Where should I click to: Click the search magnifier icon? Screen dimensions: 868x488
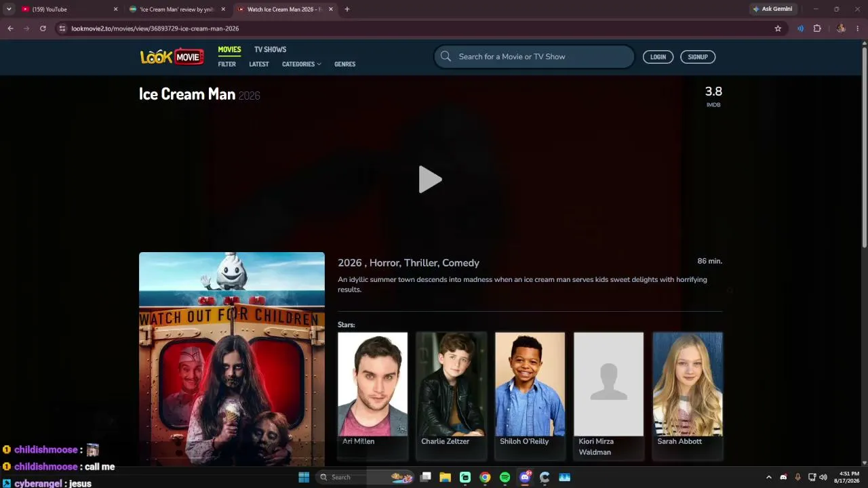click(446, 56)
